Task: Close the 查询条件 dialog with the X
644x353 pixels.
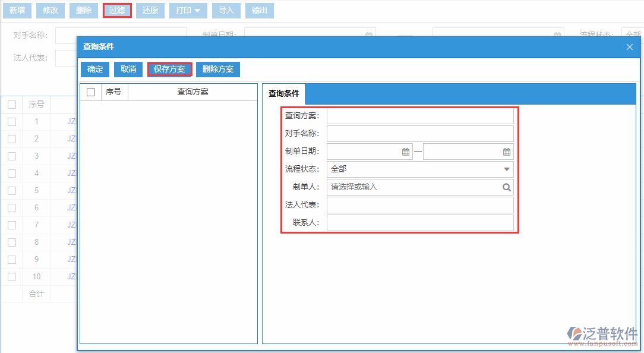Action: click(x=629, y=46)
